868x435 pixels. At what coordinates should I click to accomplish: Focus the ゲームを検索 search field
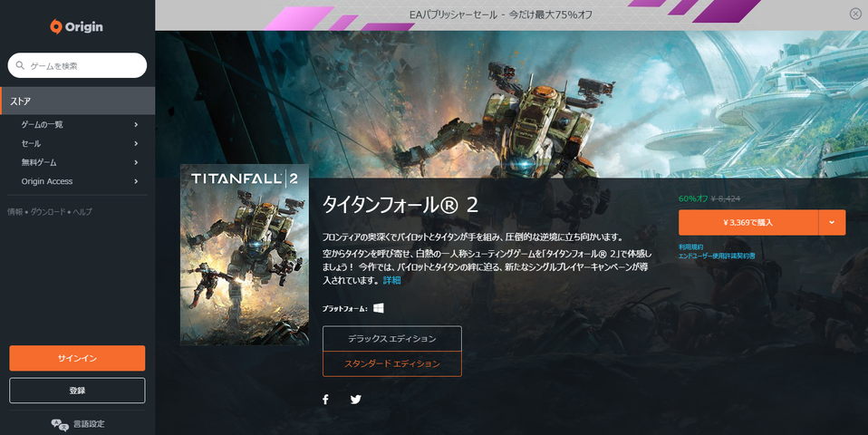pyautogui.click(x=78, y=65)
